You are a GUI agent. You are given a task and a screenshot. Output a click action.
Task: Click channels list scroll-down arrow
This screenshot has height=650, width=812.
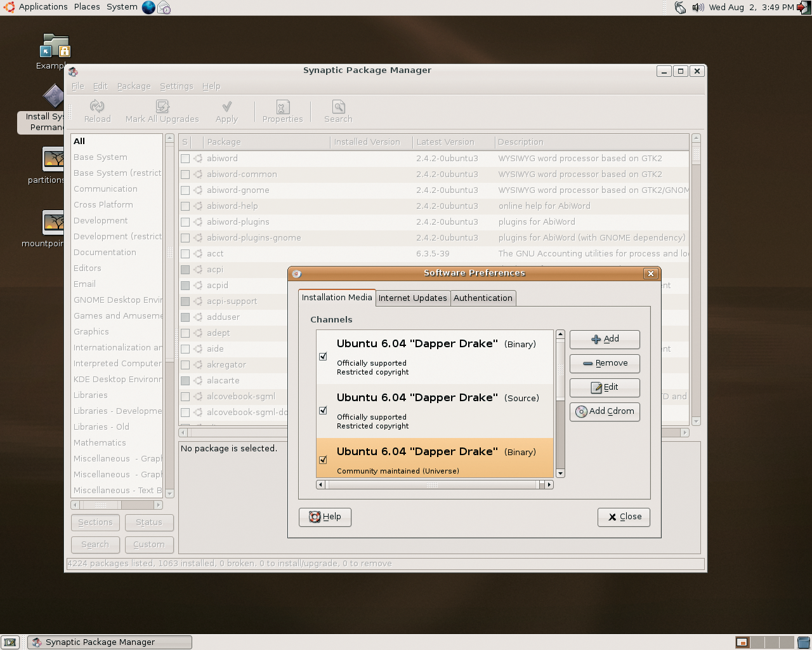pos(560,474)
